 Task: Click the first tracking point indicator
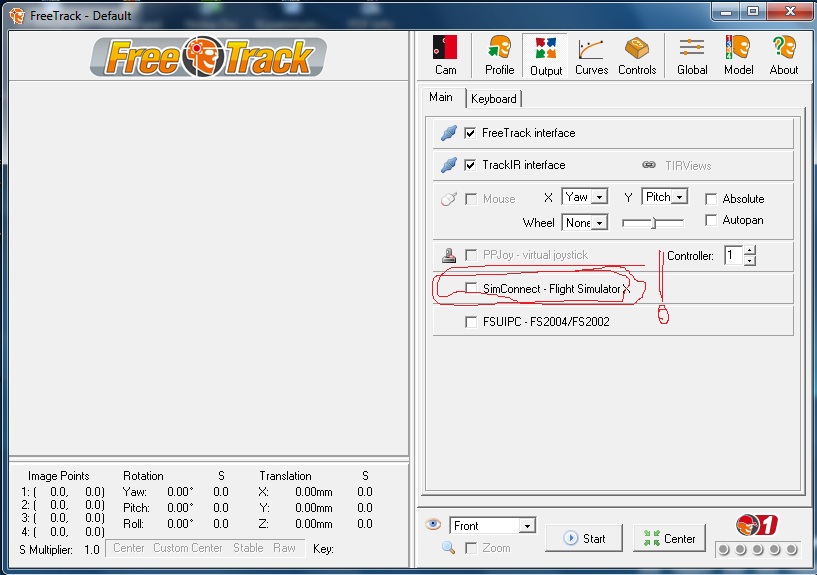coord(723,549)
